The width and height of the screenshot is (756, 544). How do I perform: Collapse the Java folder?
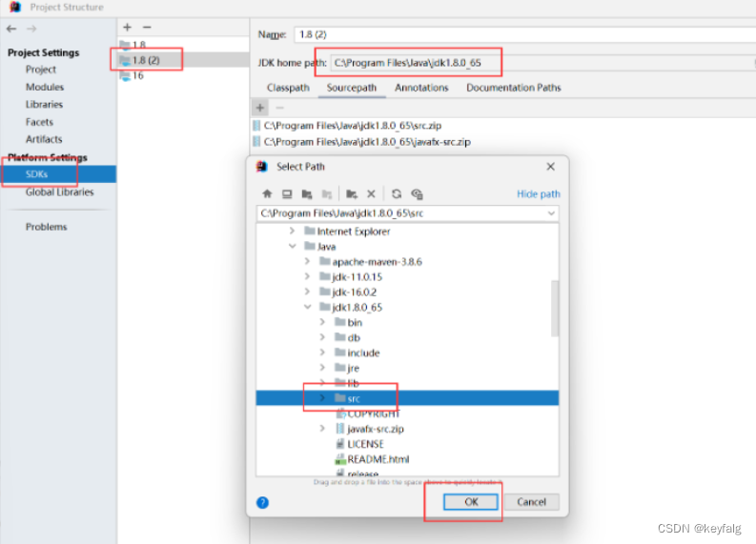pos(292,246)
